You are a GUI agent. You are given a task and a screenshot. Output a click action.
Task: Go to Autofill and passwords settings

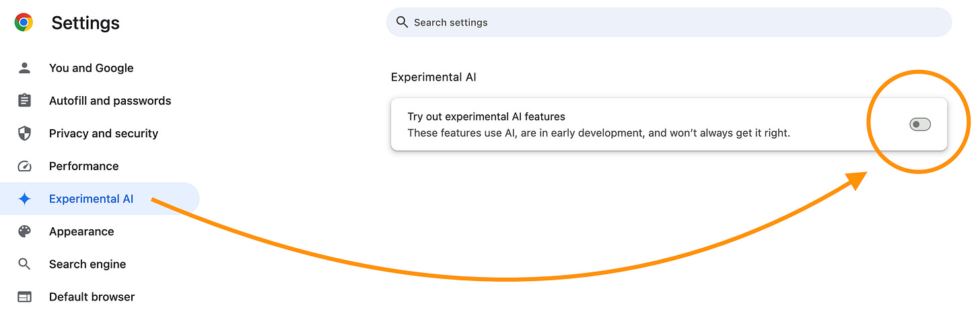(110, 101)
